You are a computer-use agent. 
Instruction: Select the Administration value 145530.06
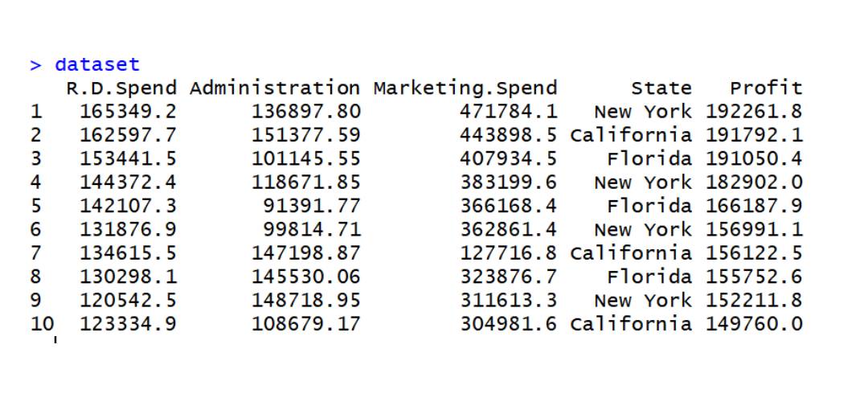(306, 277)
